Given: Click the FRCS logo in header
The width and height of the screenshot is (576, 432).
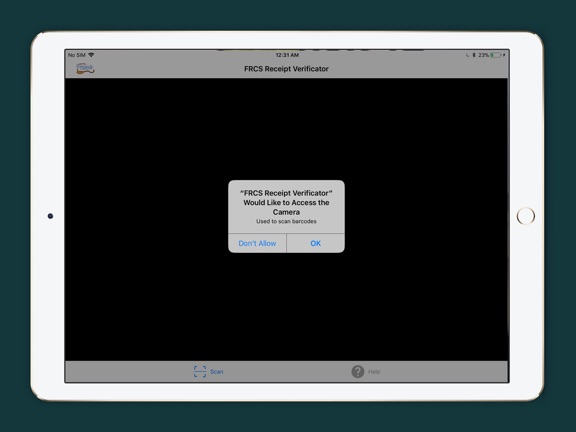Looking at the screenshot, I should click(85, 68).
